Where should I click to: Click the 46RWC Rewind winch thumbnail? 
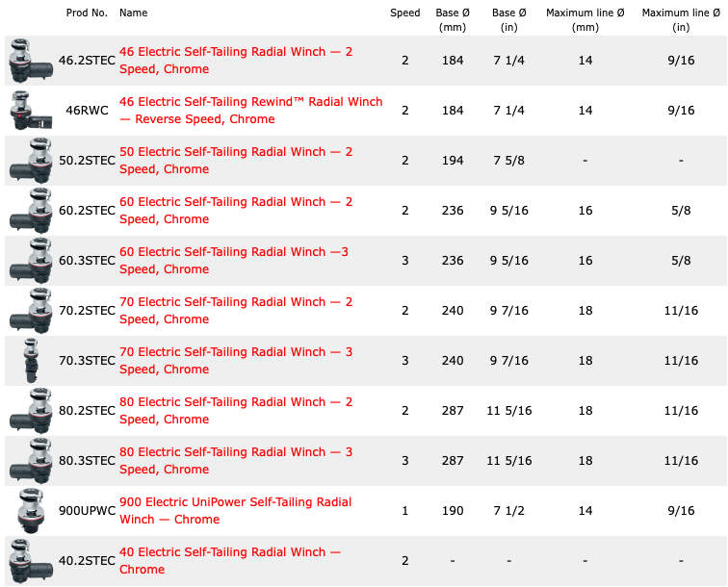[27, 110]
